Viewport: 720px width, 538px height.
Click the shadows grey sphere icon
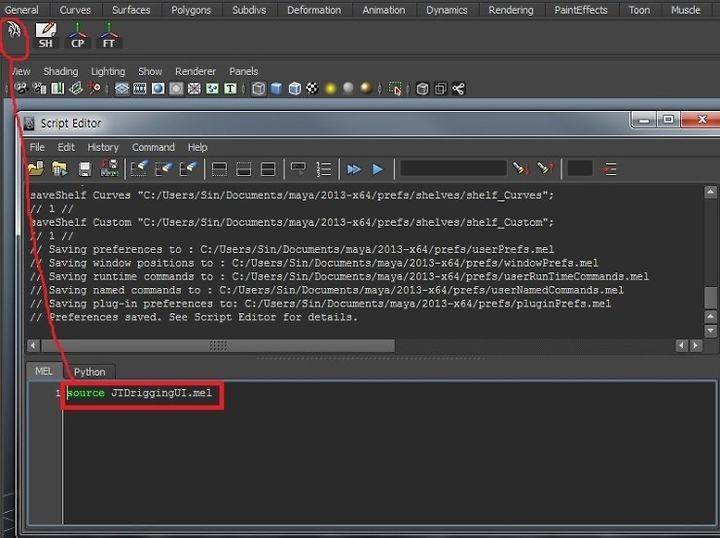pyautogui.click(x=349, y=88)
